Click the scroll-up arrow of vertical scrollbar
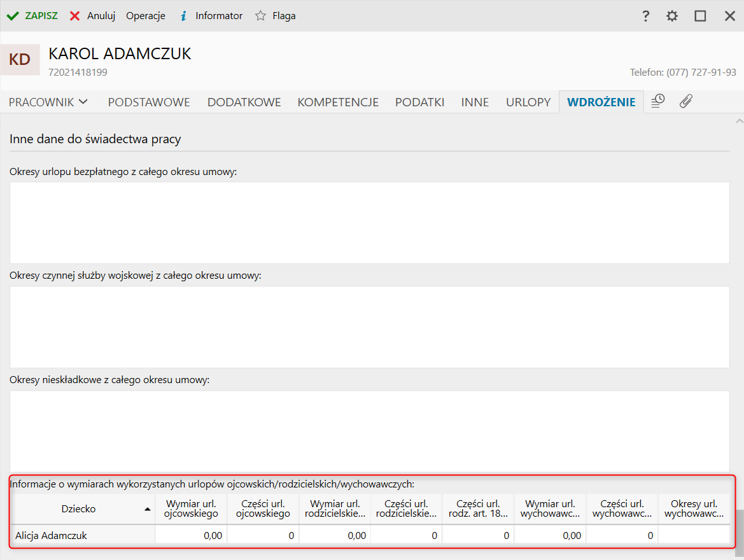Image resolution: width=744 pixels, height=560 pixels. point(740,121)
